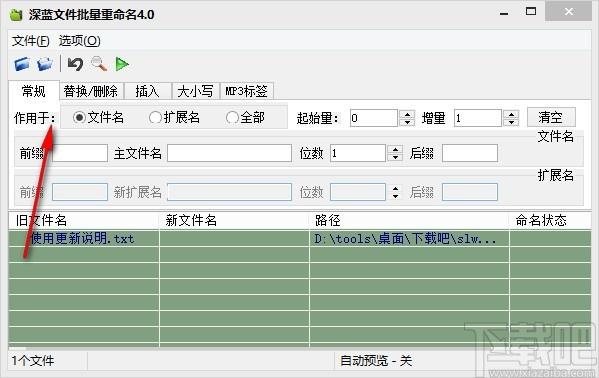Click the open folder toolbar icon

point(22,64)
